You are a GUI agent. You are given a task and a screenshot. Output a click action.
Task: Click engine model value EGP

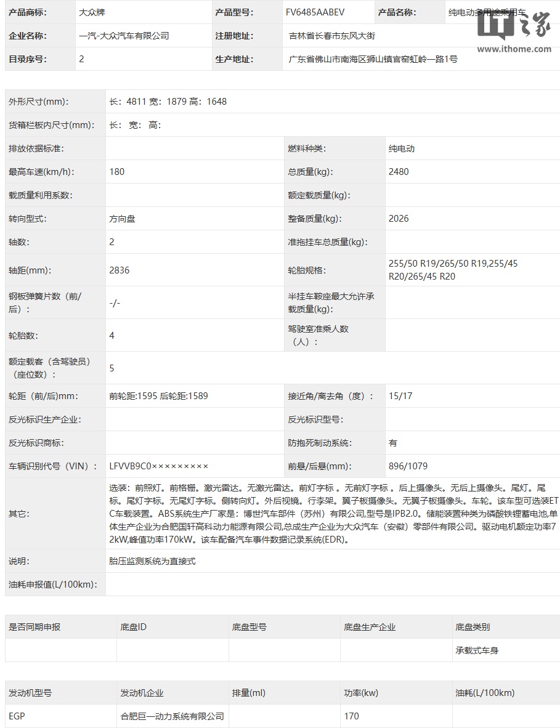pyautogui.click(x=17, y=716)
